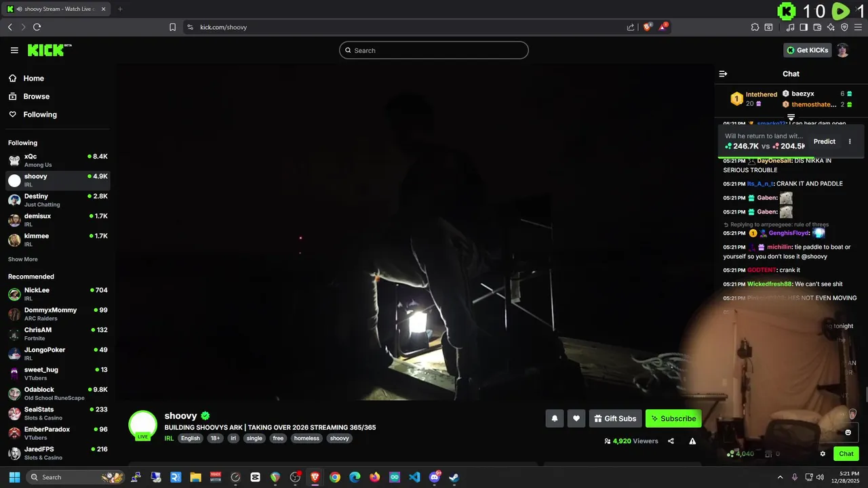868x488 pixels.
Task: Click the homeless tag
Action: pos(307,439)
